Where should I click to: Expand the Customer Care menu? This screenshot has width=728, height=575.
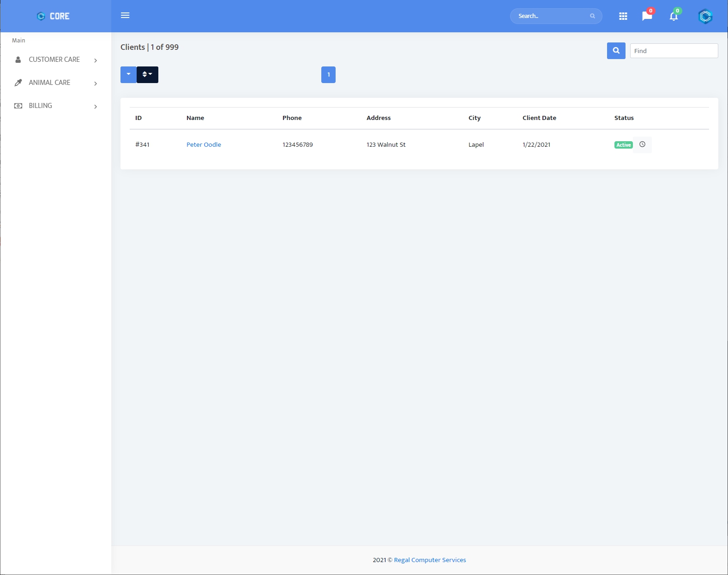[56, 60]
